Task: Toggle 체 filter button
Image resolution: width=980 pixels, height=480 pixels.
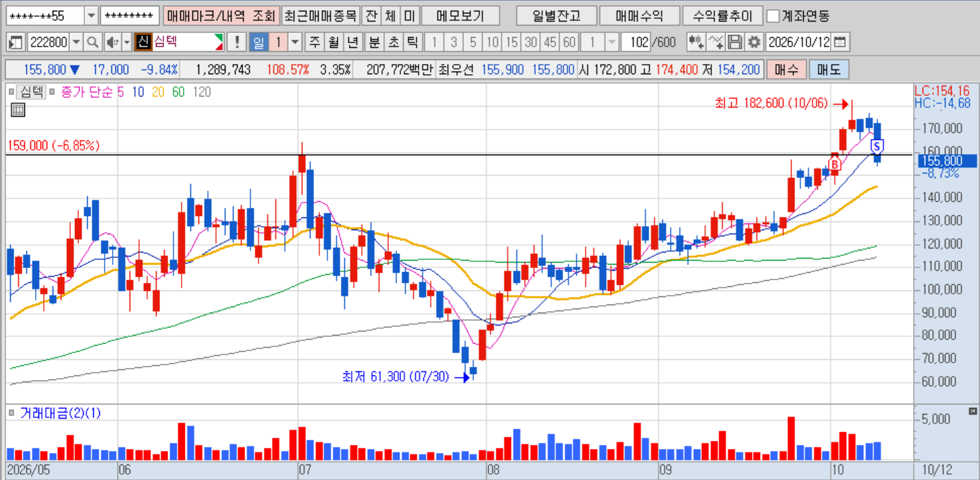Action: (391, 16)
